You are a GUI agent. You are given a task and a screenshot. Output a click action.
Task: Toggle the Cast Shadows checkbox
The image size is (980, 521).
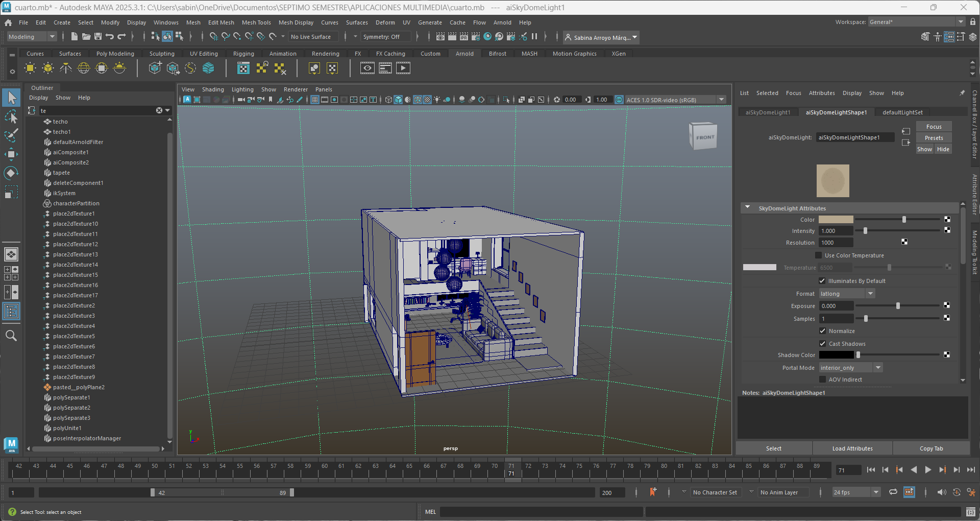click(x=822, y=344)
